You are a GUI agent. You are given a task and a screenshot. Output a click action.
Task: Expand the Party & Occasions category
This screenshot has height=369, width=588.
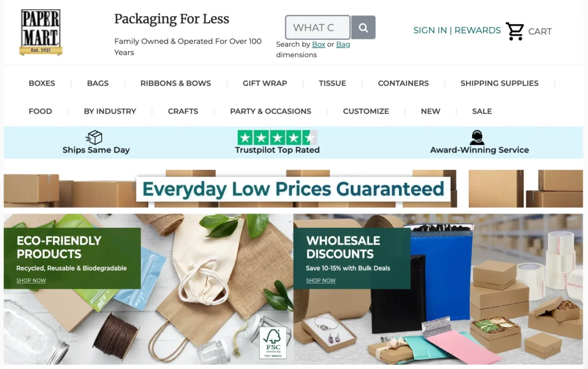point(270,111)
